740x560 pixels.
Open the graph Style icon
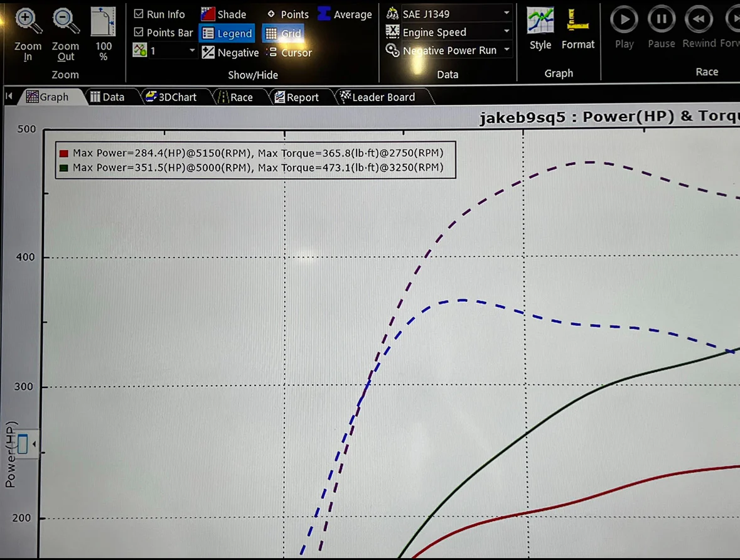540,21
